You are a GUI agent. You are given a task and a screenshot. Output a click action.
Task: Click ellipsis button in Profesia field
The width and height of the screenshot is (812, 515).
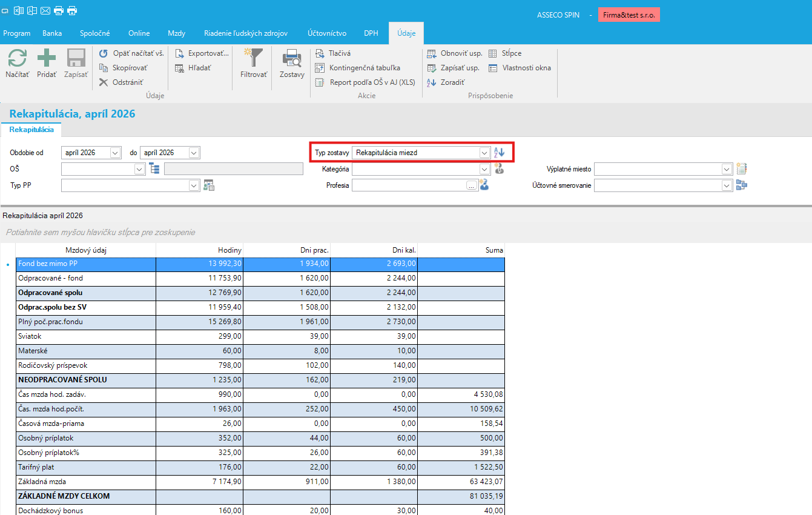(472, 186)
